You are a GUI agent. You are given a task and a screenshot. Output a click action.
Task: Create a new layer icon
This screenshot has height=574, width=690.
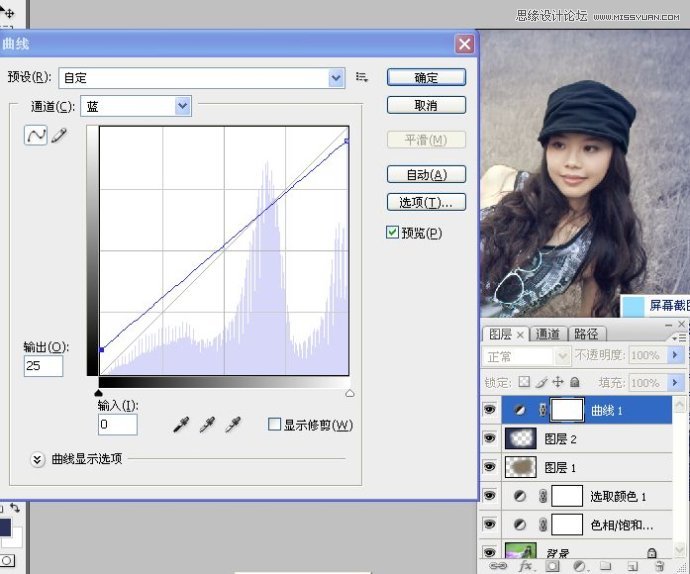tap(633, 566)
